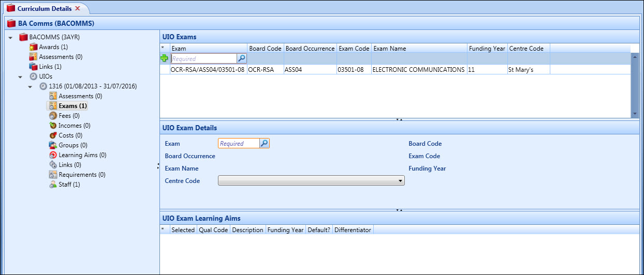Open the Centre Code dropdown
Screen dimensions: 644x275
401,181
